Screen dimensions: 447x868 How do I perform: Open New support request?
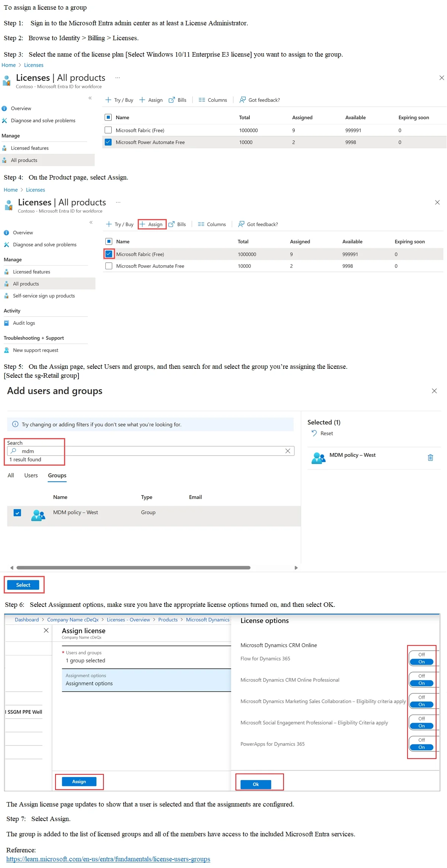(x=36, y=350)
